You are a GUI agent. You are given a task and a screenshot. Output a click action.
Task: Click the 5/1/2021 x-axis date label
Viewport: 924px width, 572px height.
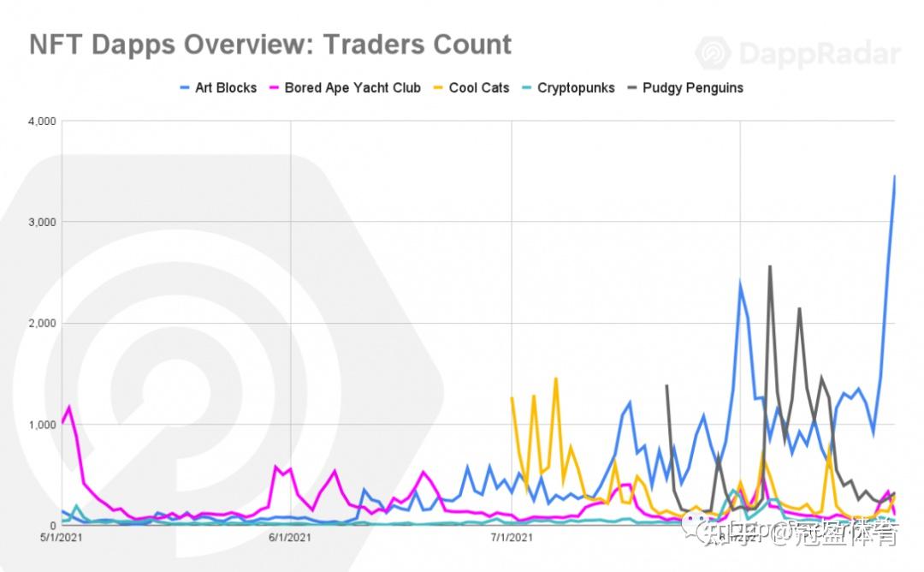[x=60, y=538]
